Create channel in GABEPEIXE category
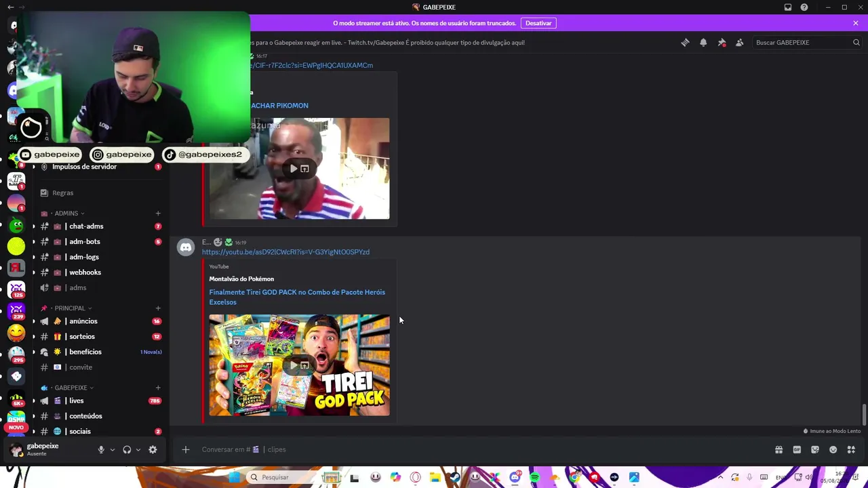The width and height of the screenshot is (868, 488). [158, 388]
